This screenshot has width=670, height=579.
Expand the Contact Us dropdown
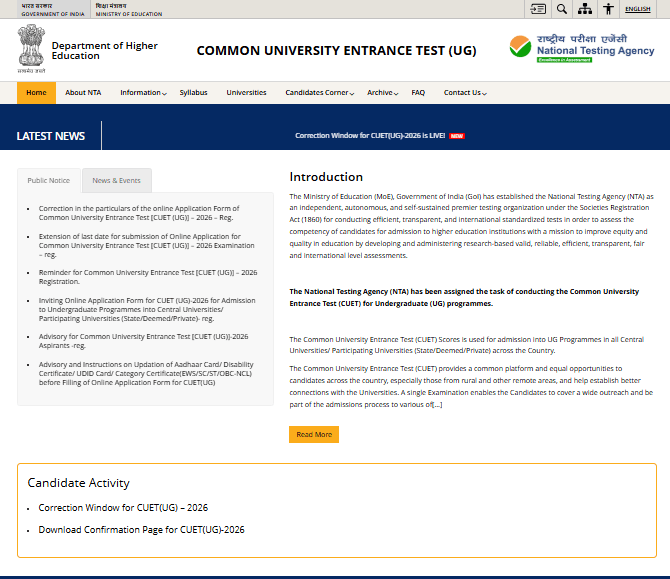coord(465,93)
